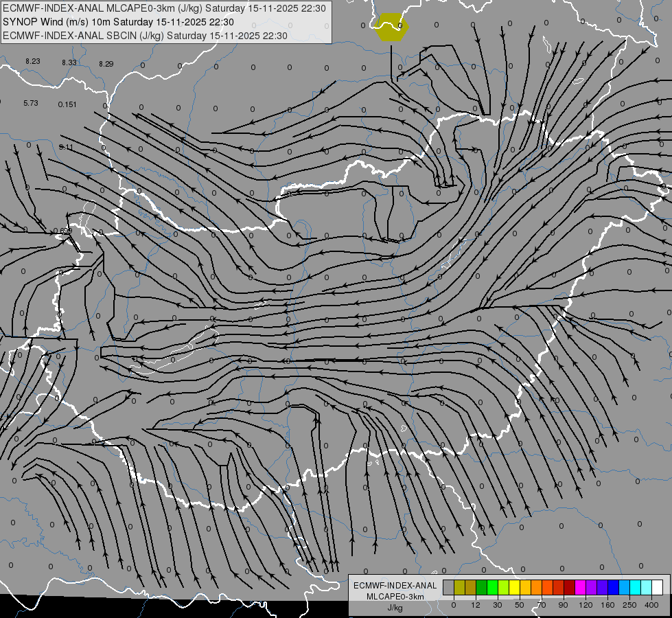Click the 0.699 data value on map
This screenshot has width=672, height=618.
pos(62,231)
